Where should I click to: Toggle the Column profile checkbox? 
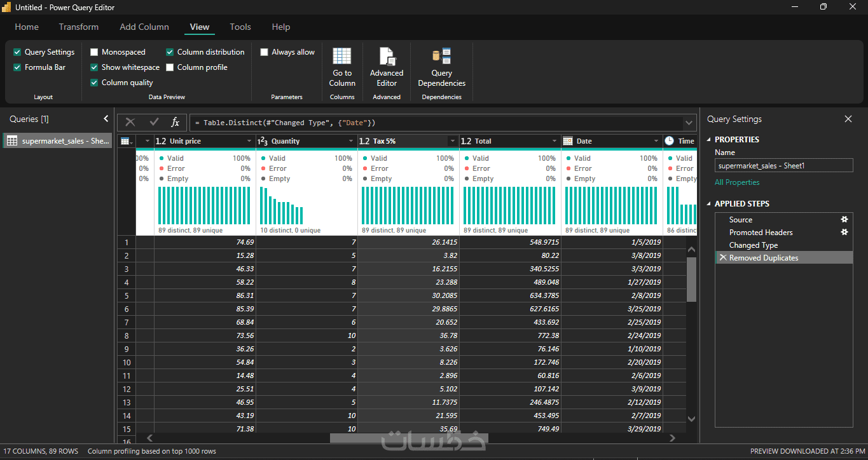[170, 67]
